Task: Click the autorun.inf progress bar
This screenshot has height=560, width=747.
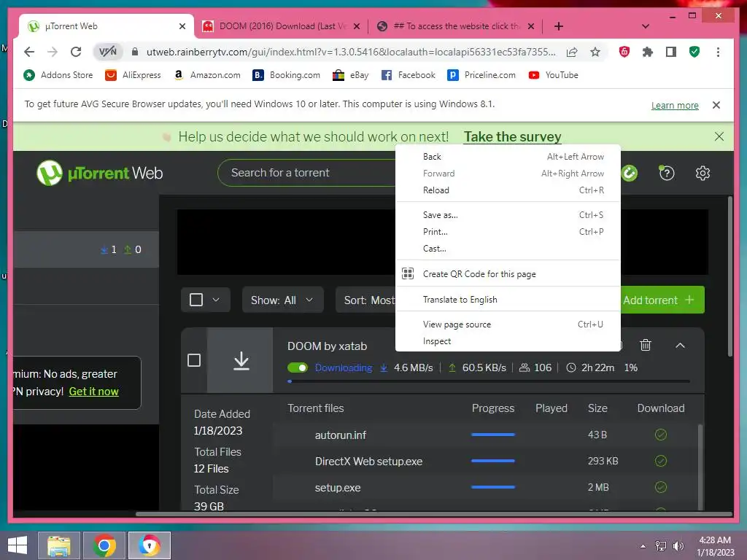Action: [x=492, y=435]
